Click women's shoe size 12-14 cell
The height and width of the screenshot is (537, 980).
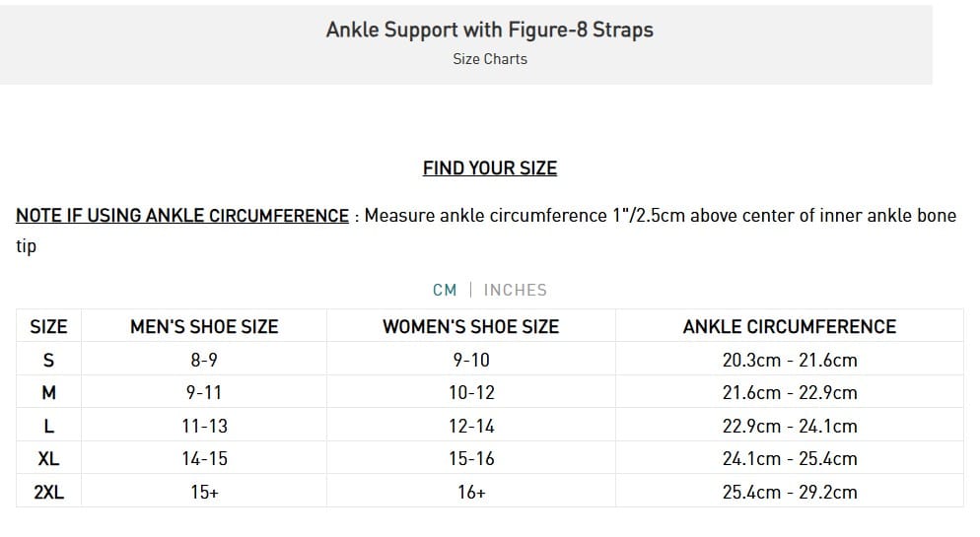(471, 427)
